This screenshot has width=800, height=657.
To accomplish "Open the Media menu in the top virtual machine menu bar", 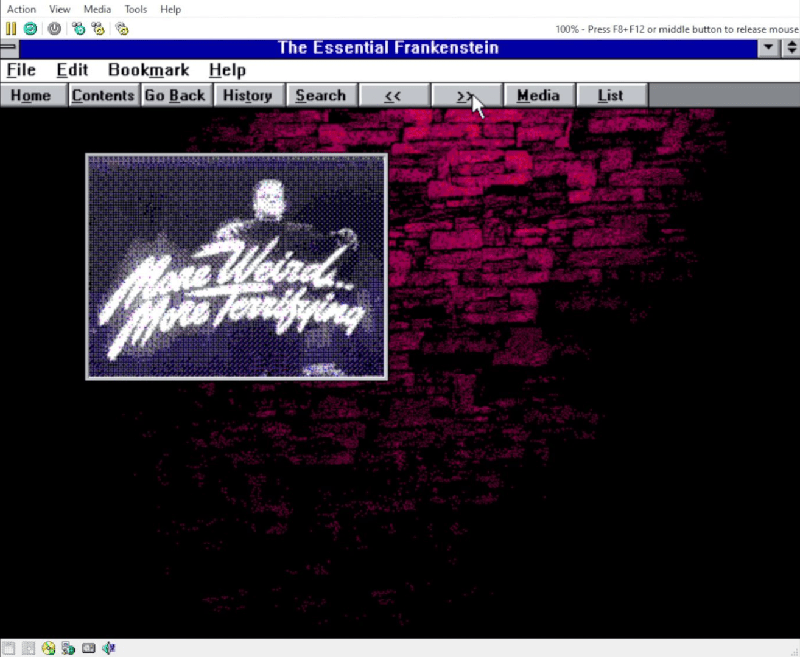I will click(x=97, y=9).
